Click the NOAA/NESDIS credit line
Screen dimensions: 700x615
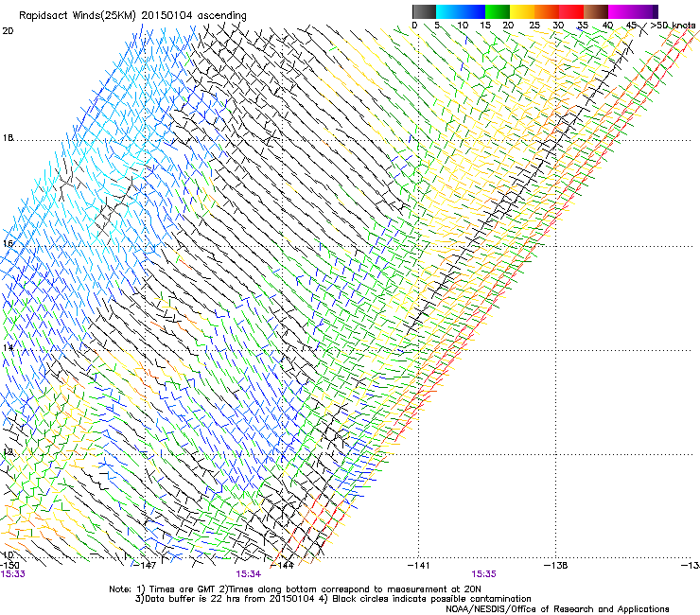point(557,609)
